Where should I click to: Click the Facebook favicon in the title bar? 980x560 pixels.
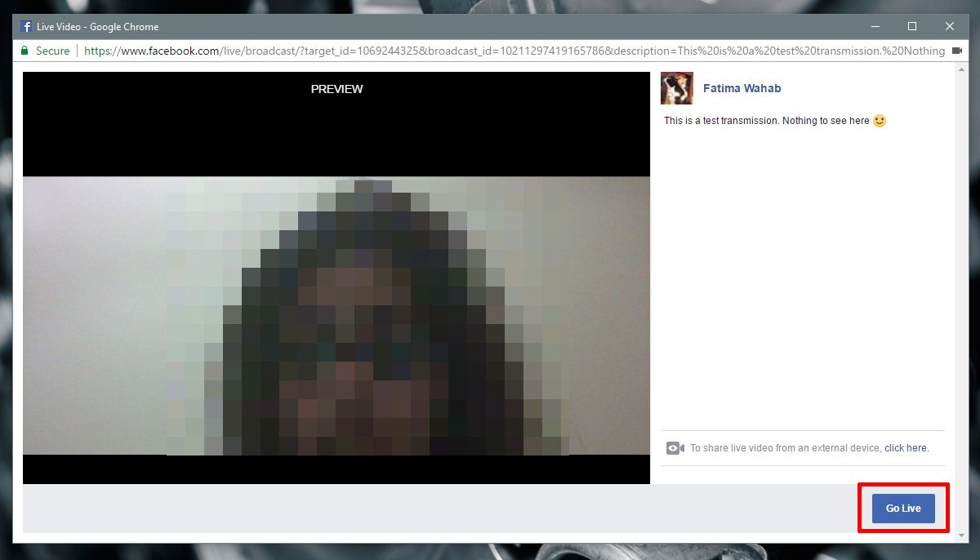coord(26,26)
